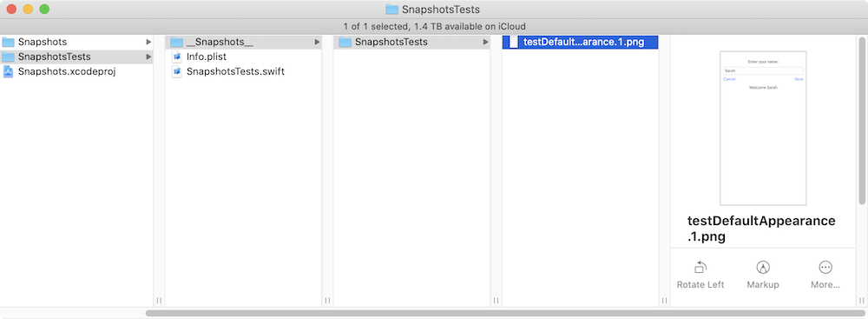The image size is (868, 319).
Task: Select the Snapshots.xcodeproj file name
Action: coord(67,71)
